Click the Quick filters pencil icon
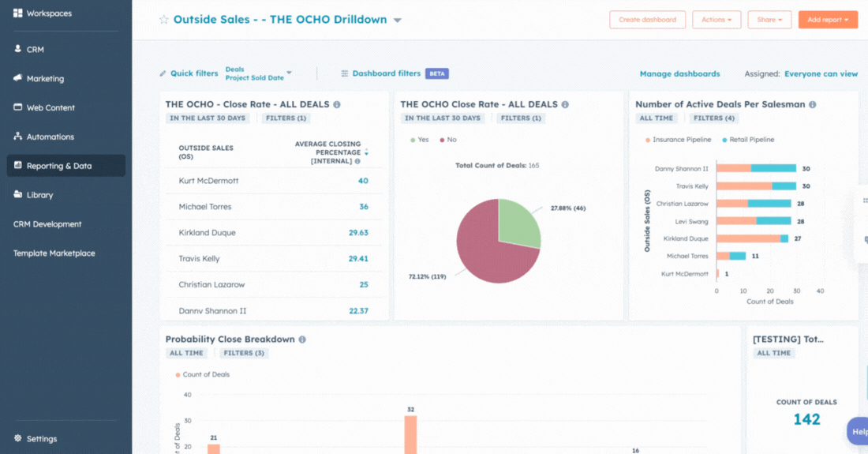Screen dimensions: 868x454 163,73
